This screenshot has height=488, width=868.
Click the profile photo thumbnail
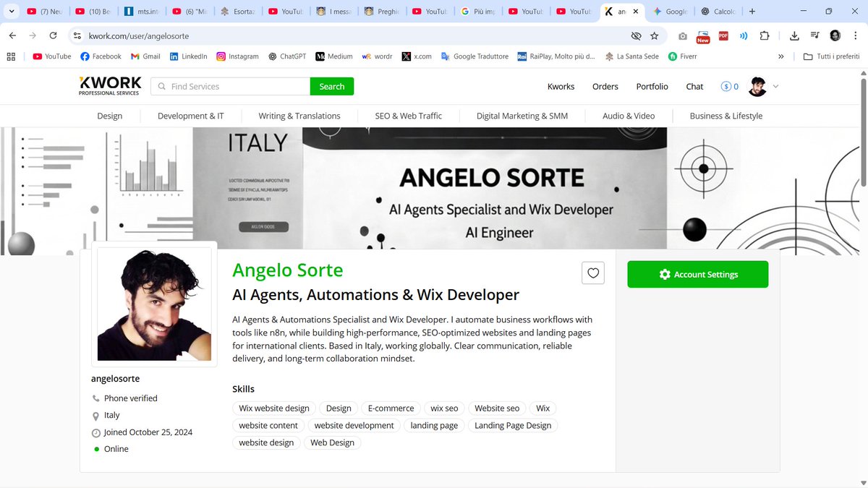154,304
